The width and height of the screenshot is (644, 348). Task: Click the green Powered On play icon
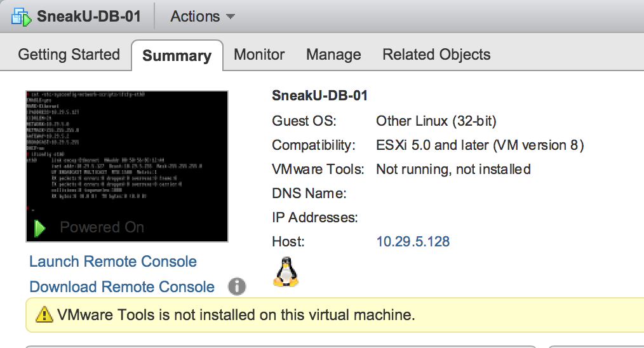[x=40, y=228]
